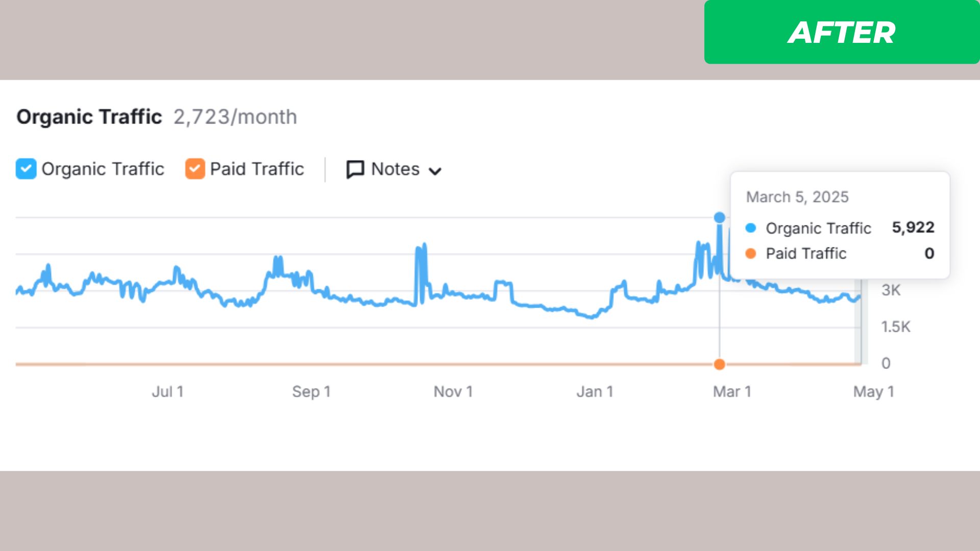Click the orange paid traffic point on axis
Screen dimensions: 980x551
(719, 364)
